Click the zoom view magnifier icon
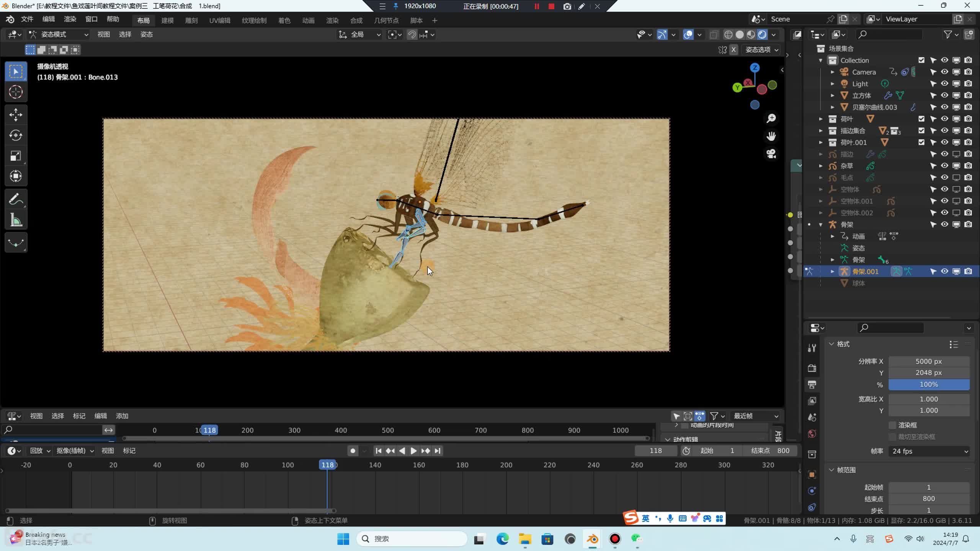Screen dimensions: 980x551 (x=771, y=119)
